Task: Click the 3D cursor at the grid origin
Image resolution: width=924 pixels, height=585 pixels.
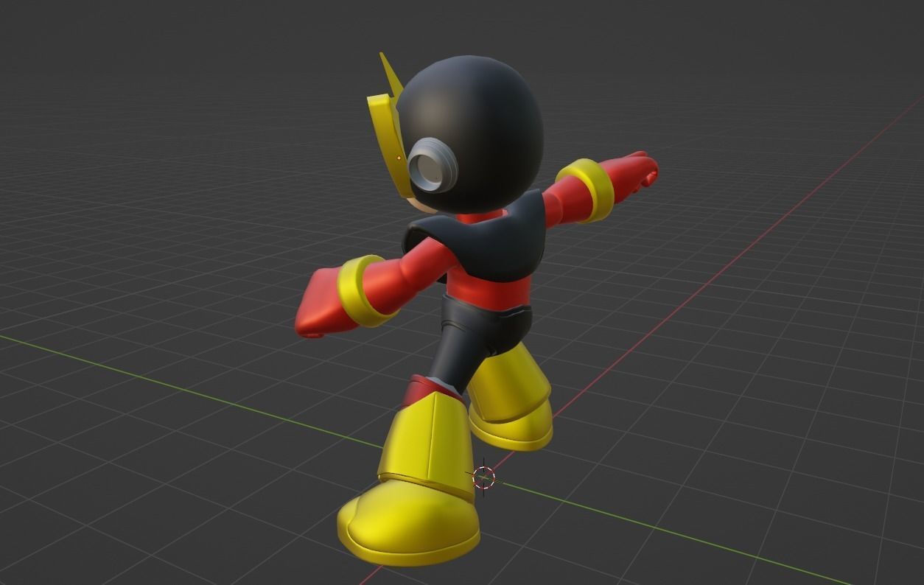Action: [x=483, y=477]
